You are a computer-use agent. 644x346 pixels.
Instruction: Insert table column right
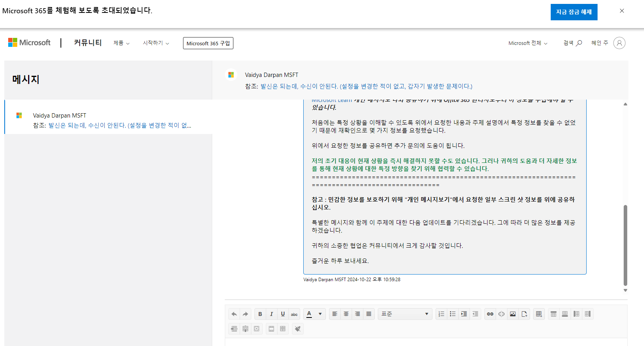click(588, 314)
